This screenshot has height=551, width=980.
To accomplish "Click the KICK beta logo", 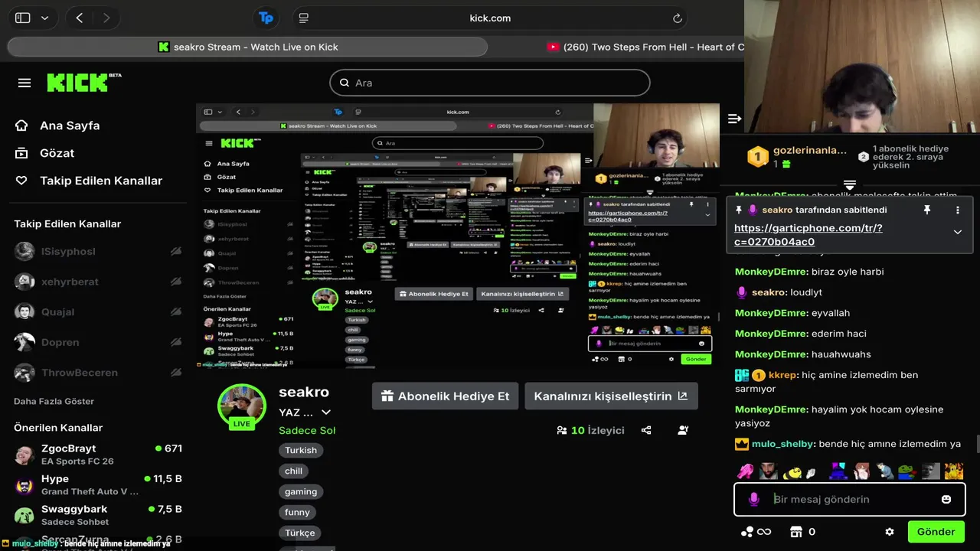I will click(x=84, y=83).
